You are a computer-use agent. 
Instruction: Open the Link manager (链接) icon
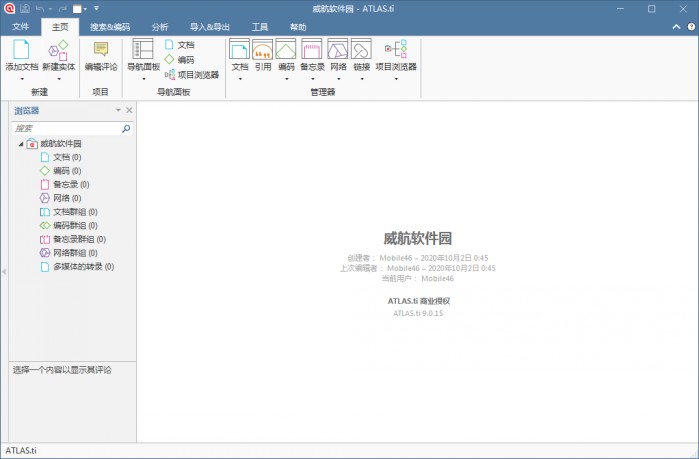361,49
